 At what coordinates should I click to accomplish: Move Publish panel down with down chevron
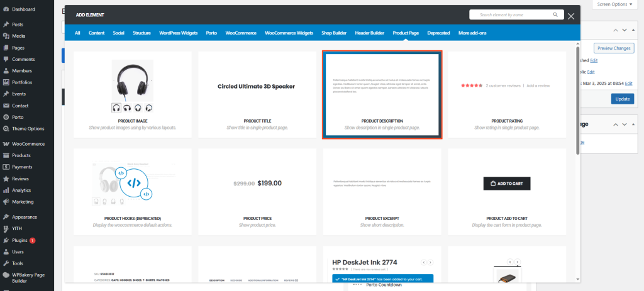pyautogui.click(x=625, y=30)
